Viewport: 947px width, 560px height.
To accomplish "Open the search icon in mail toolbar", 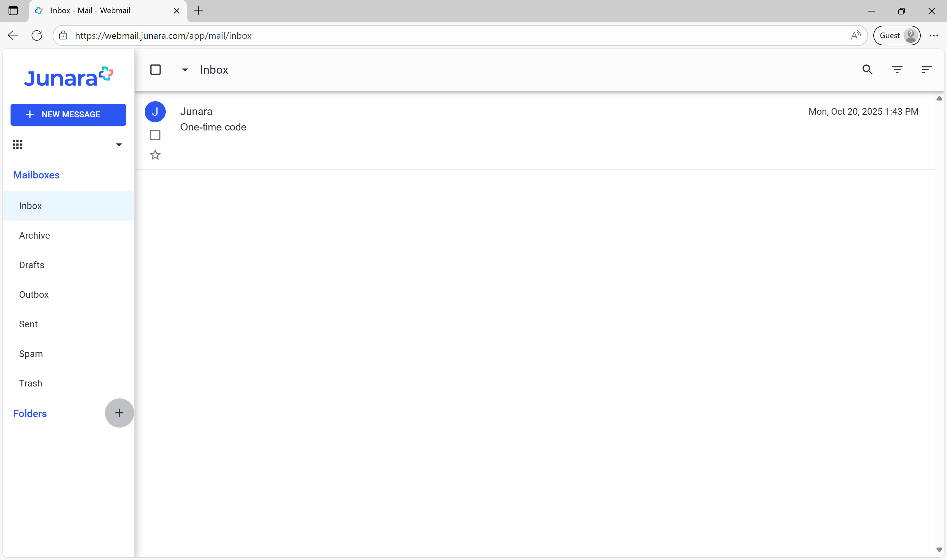I will [867, 69].
